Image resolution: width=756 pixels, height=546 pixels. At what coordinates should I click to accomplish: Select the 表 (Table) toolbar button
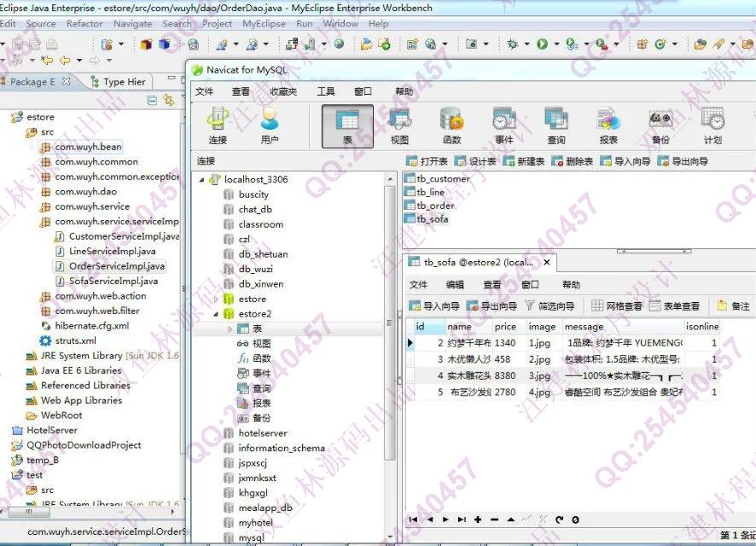pos(347,126)
